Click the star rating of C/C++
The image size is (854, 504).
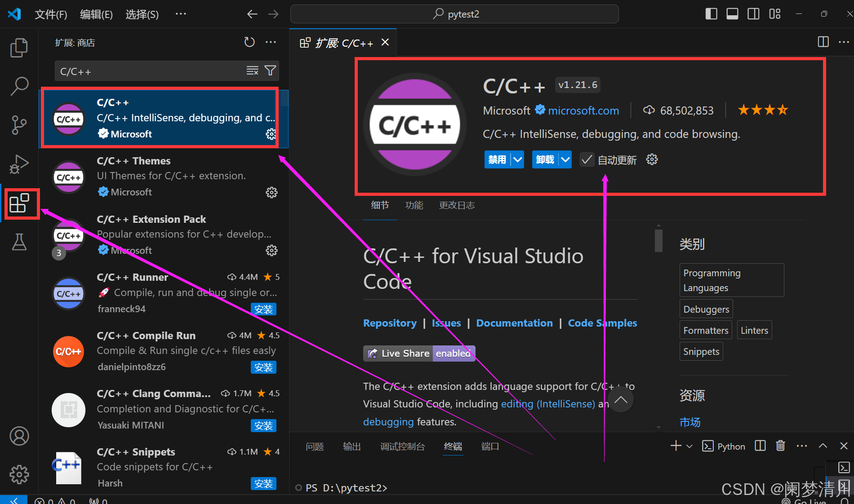click(x=763, y=110)
